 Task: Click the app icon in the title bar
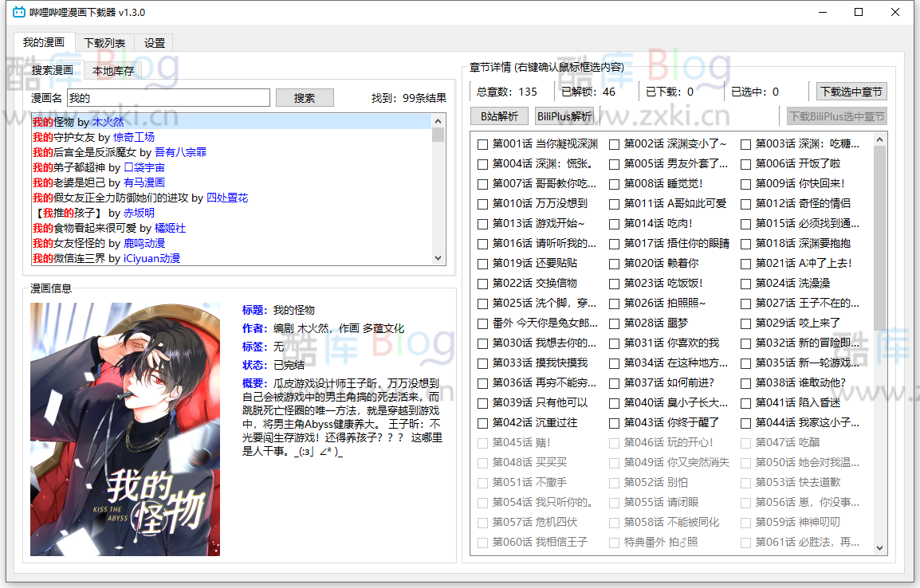[18, 12]
